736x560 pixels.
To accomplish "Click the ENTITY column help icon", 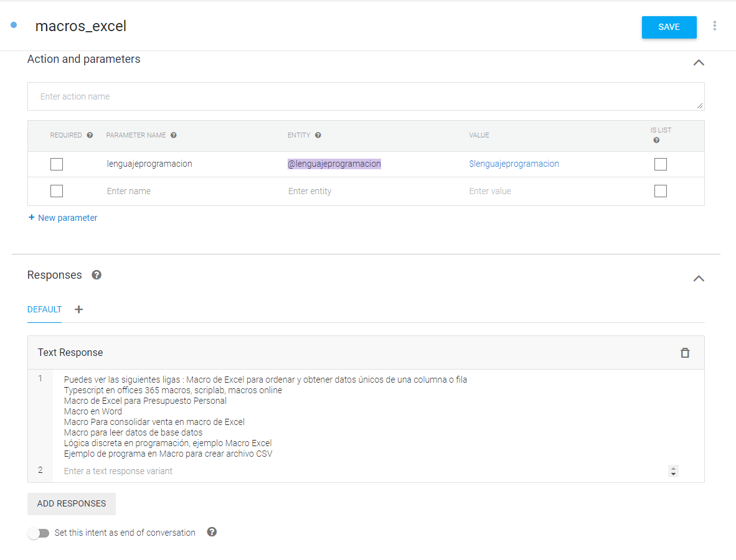I will point(318,135).
